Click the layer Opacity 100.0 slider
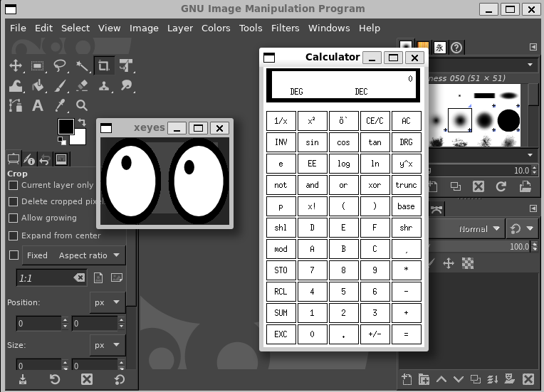Viewport: 544px width, 392px height. coord(481,247)
